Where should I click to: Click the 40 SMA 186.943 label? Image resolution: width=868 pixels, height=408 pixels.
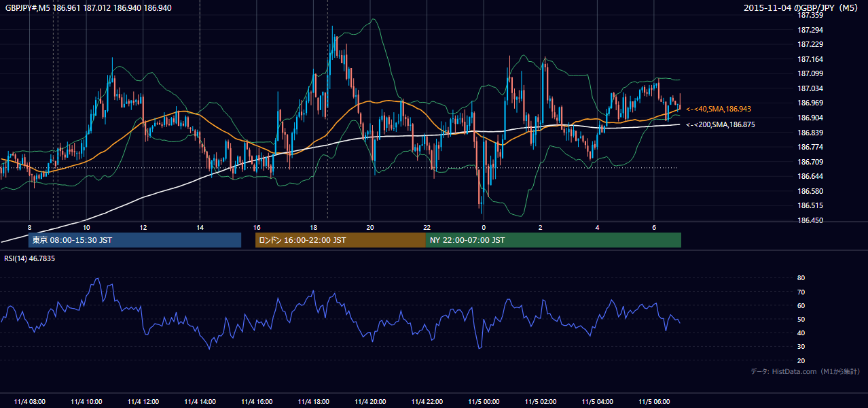719,109
